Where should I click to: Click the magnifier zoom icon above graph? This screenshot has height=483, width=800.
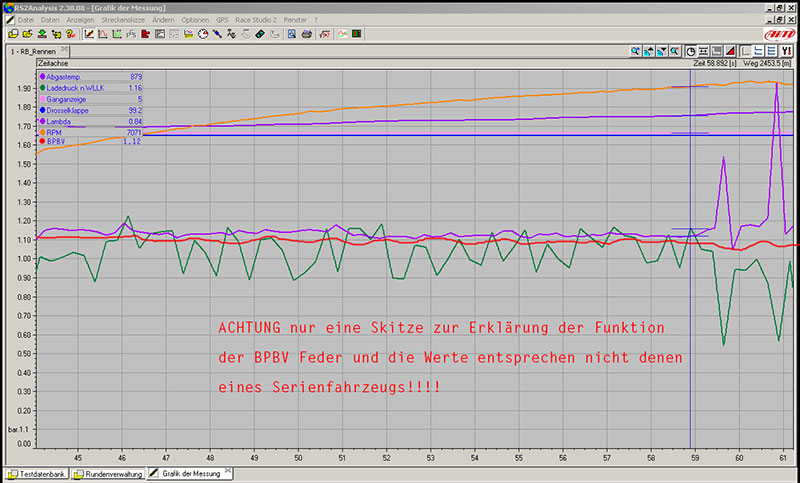[x=635, y=50]
